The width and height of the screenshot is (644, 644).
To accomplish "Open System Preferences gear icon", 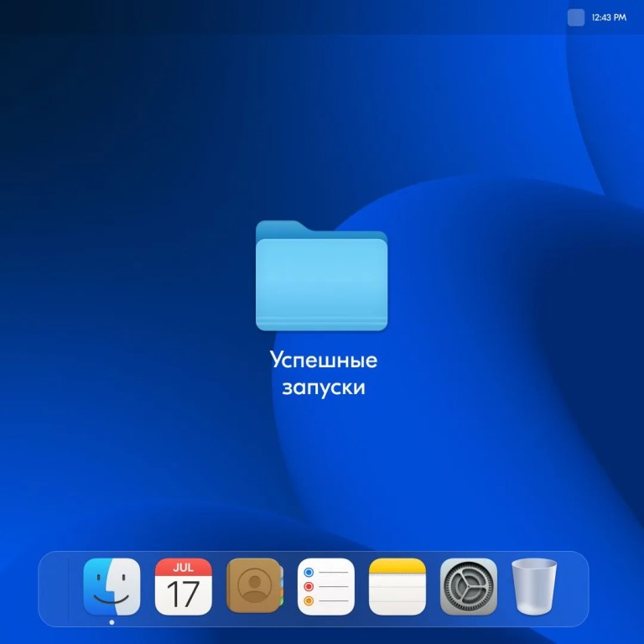I will click(x=469, y=586).
